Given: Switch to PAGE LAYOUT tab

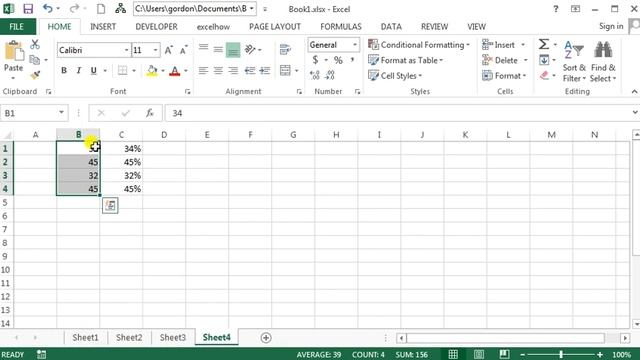Looking at the screenshot, I should coord(275,27).
